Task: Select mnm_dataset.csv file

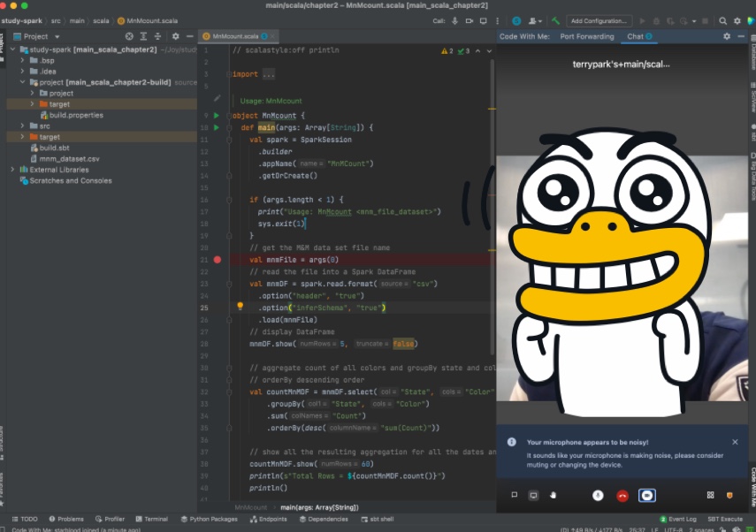Action: click(65, 158)
